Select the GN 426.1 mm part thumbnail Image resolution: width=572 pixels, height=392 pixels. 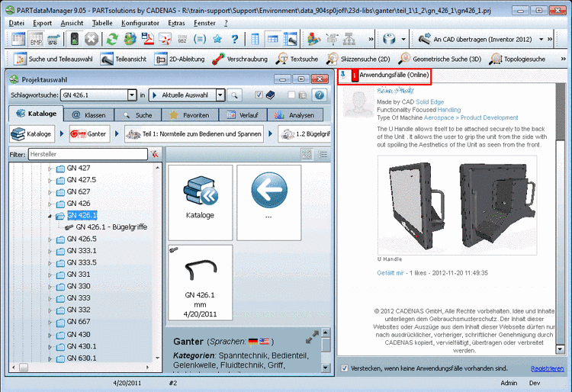pyautogui.click(x=200, y=283)
